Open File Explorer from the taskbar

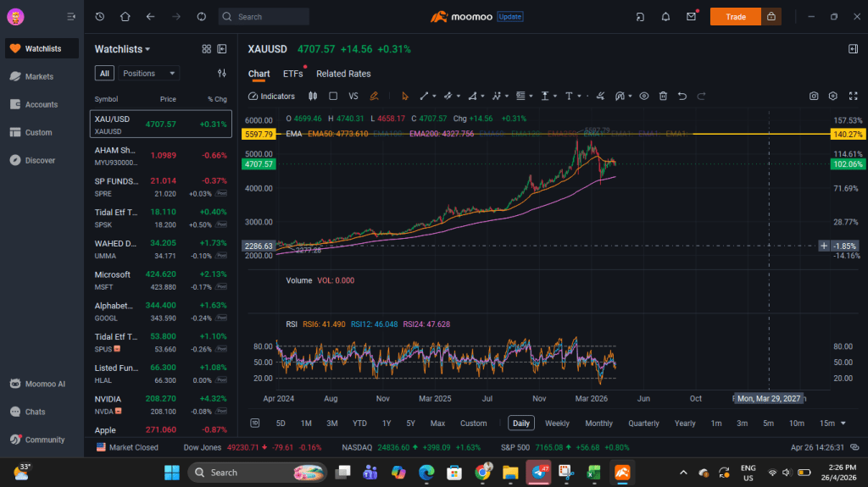point(509,472)
